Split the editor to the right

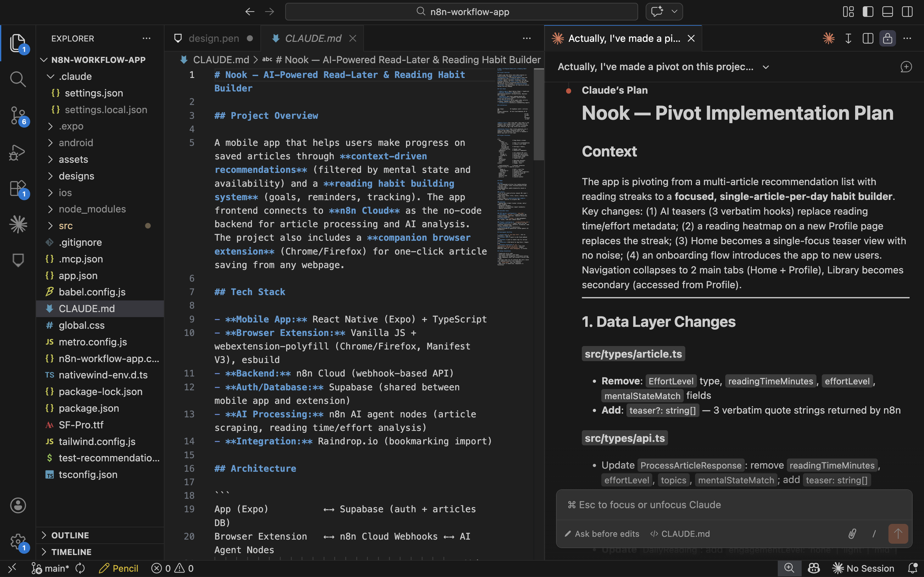868,38
